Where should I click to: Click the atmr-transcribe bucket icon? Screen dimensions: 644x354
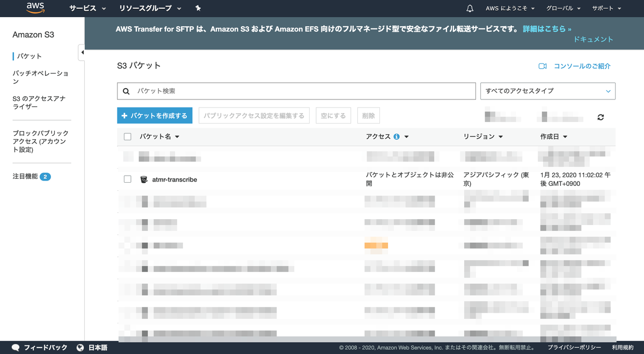point(144,179)
